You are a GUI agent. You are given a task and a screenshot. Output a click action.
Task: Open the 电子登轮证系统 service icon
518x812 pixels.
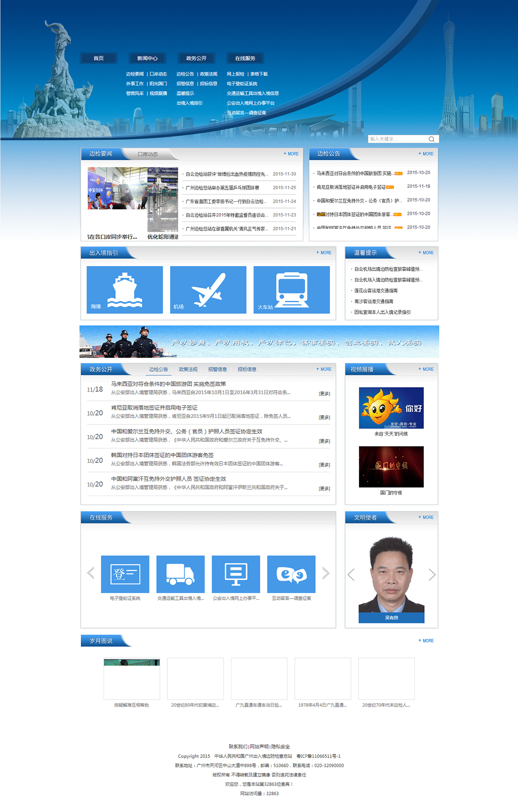125,574
